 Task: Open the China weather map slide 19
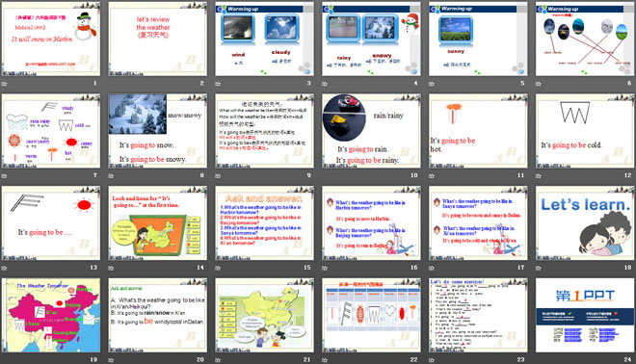point(51,315)
